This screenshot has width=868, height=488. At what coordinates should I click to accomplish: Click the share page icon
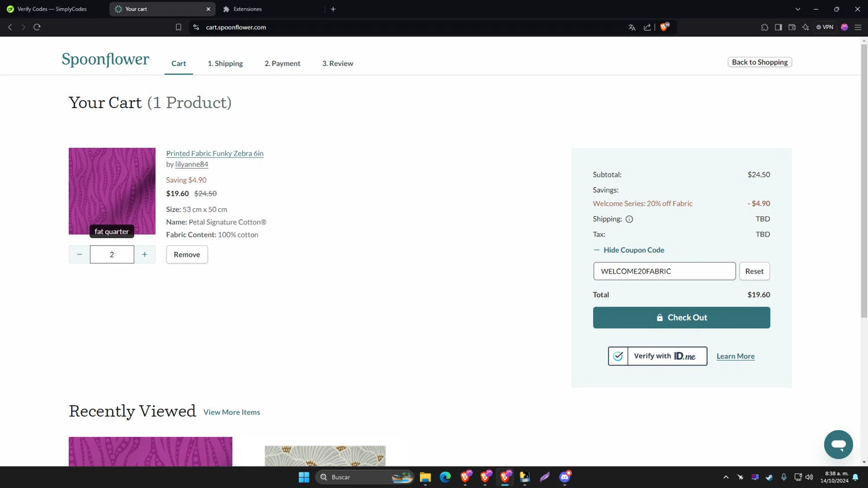point(647,27)
